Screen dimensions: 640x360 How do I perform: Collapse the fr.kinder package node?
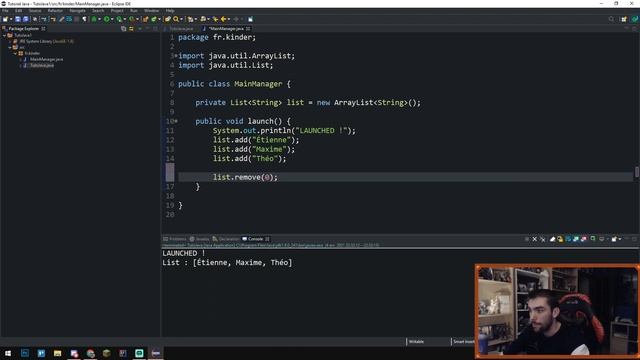click(15, 53)
